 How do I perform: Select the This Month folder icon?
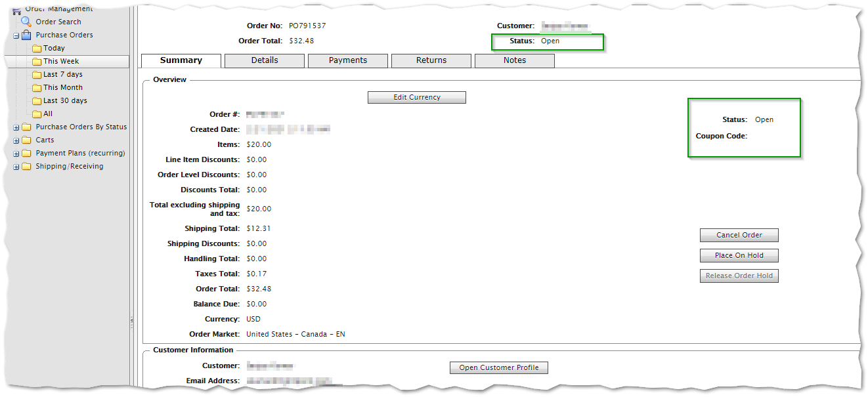click(x=37, y=88)
